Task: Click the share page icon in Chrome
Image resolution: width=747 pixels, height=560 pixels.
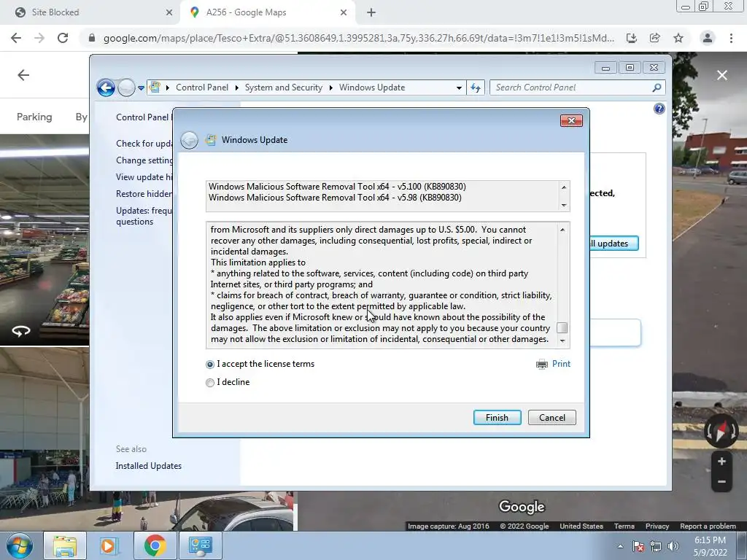Action: 654,38
